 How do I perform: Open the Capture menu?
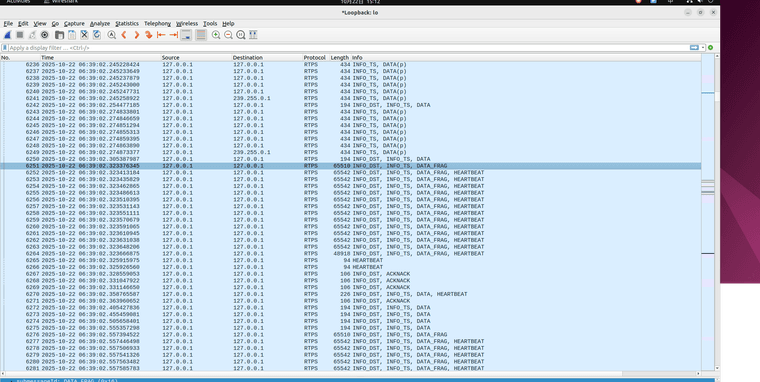[74, 23]
